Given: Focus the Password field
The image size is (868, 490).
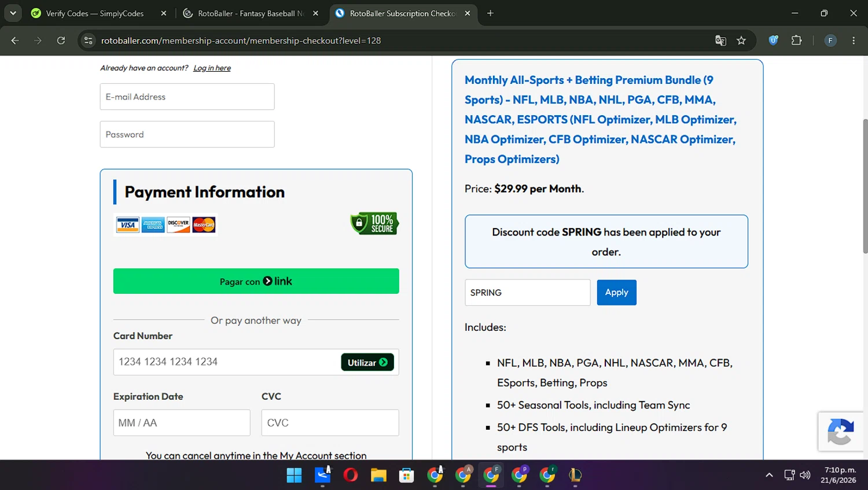Looking at the screenshot, I should (187, 134).
